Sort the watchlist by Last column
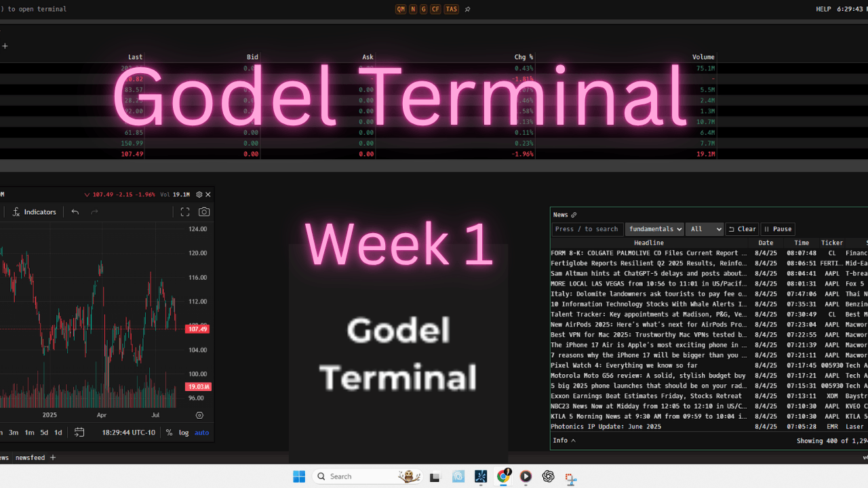The width and height of the screenshot is (868, 488). tap(136, 57)
